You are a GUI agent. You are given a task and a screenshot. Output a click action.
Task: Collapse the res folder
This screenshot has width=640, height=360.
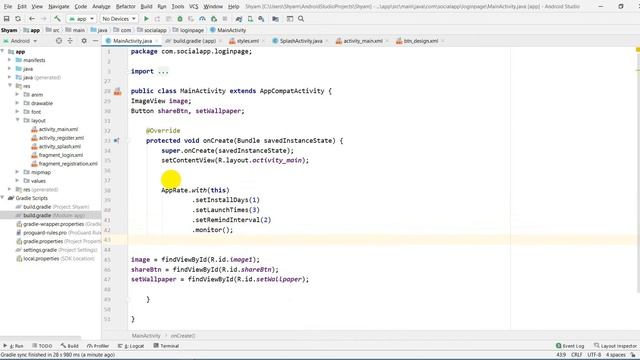9,86
